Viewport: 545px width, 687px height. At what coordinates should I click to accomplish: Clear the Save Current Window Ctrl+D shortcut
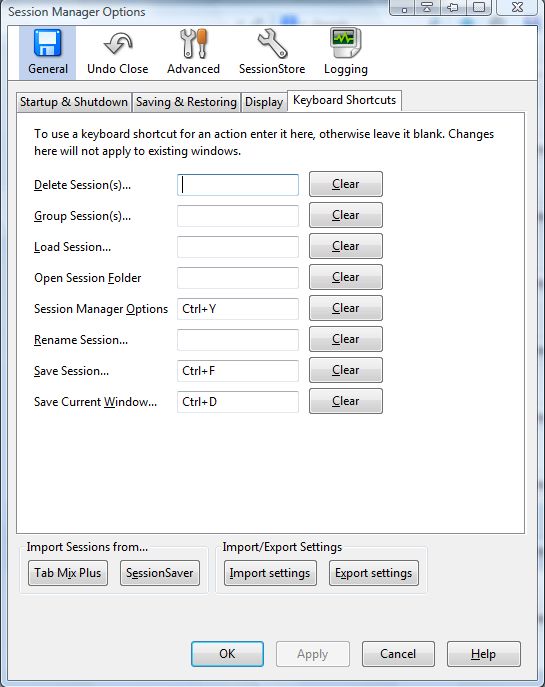(346, 401)
